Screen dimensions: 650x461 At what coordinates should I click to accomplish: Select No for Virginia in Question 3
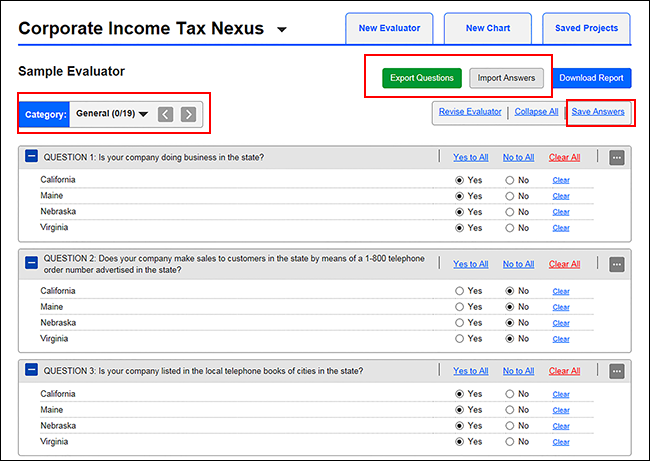pos(510,441)
